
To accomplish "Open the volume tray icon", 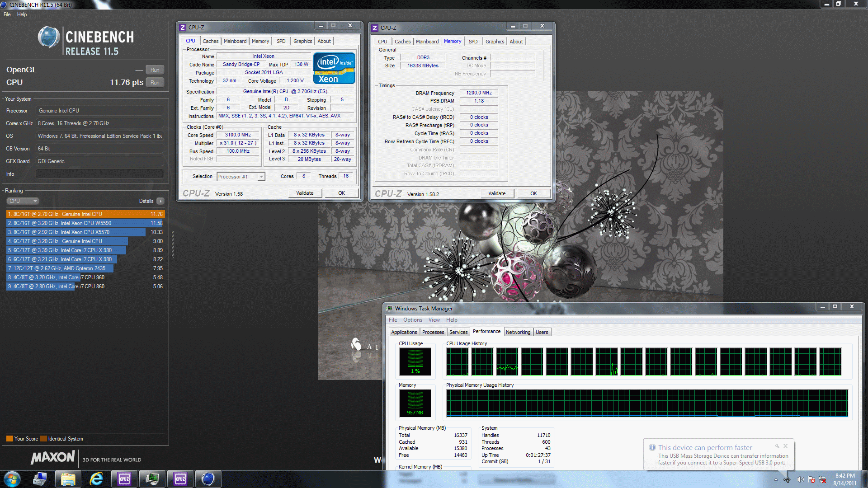I will click(800, 479).
